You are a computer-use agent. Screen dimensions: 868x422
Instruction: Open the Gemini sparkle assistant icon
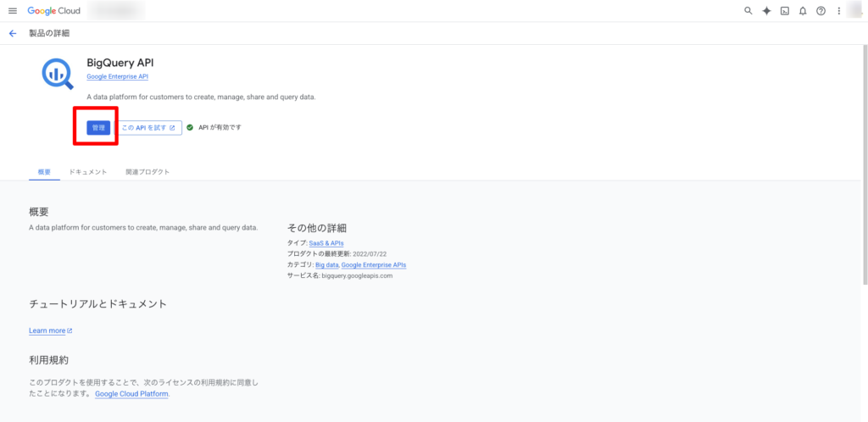[x=766, y=11]
